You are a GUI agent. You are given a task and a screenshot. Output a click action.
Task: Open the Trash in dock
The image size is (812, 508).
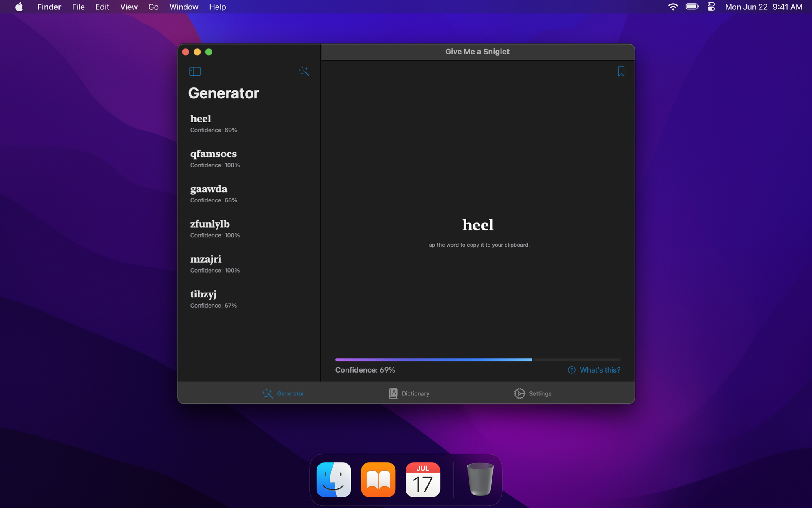(480, 480)
